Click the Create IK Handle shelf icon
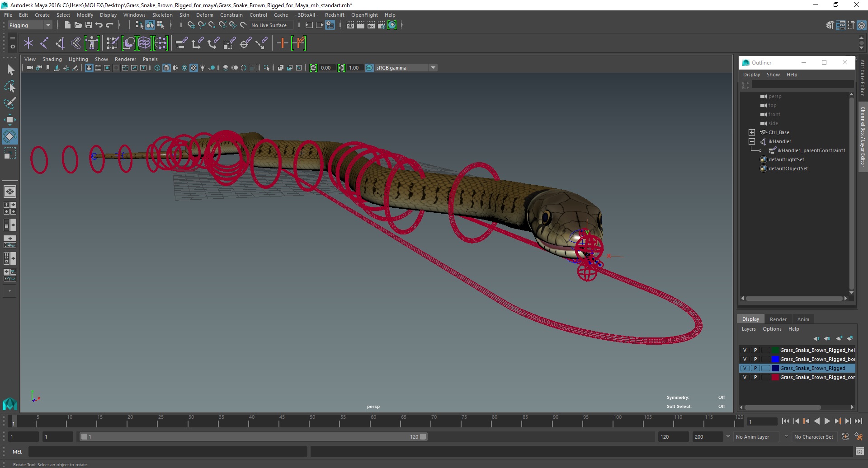The width and height of the screenshot is (868, 468). 60,43
